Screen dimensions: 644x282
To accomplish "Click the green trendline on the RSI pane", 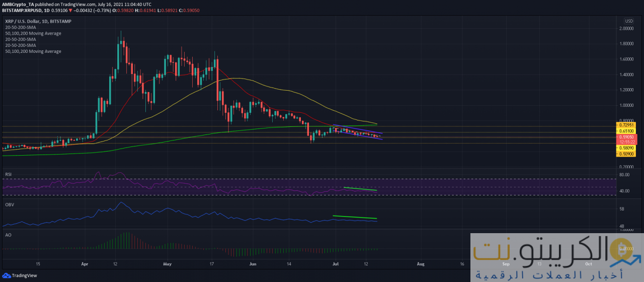I will (x=360, y=189).
